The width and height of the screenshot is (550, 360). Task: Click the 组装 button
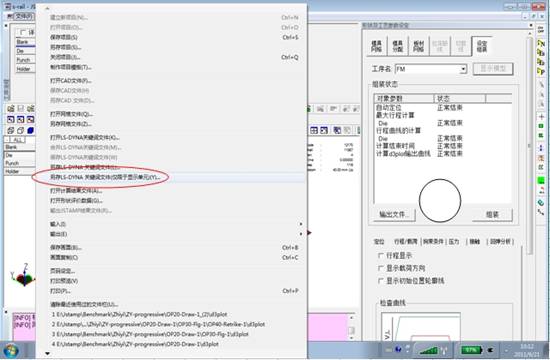click(492, 214)
